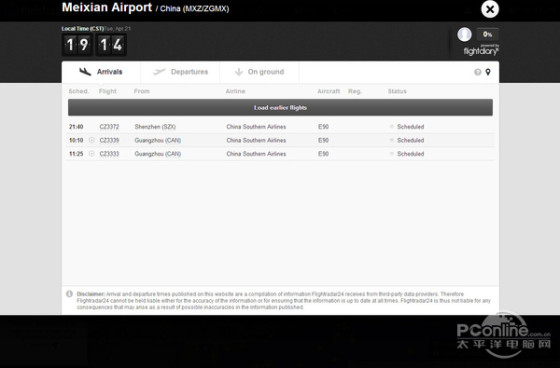Click the 0% progress indicator
560x368 pixels.
pos(488,34)
